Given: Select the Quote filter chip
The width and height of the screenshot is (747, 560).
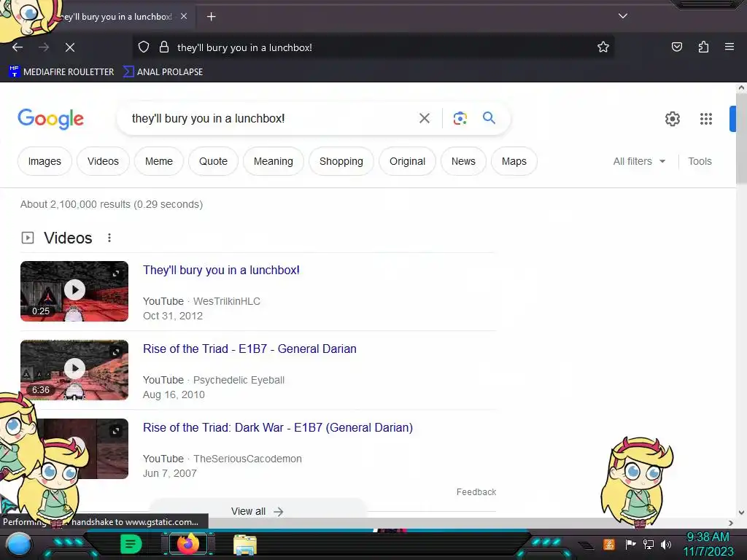Looking at the screenshot, I should pyautogui.click(x=213, y=161).
